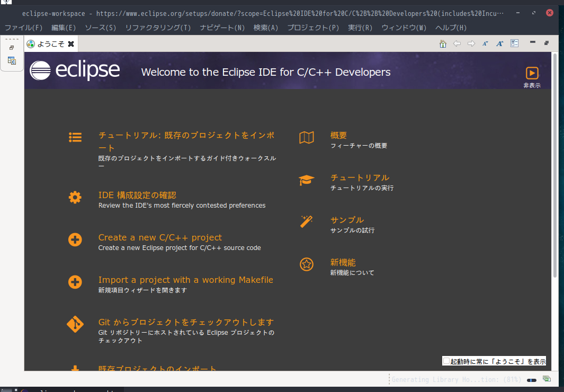Open the ファイル(F) menu
564x392 pixels.
tap(23, 28)
